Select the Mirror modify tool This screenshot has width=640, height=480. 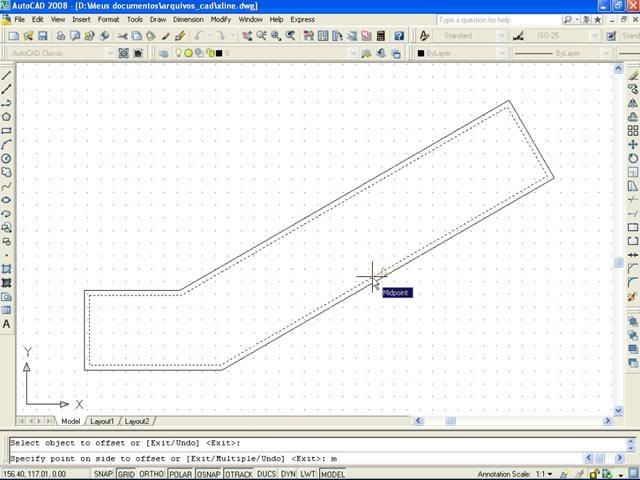point(633,103)
